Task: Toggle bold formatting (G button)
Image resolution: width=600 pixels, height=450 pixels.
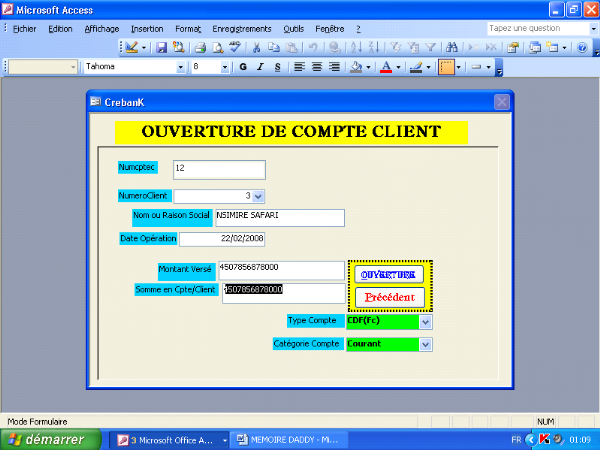Action: pyautogui.click(x=243, y=67)
